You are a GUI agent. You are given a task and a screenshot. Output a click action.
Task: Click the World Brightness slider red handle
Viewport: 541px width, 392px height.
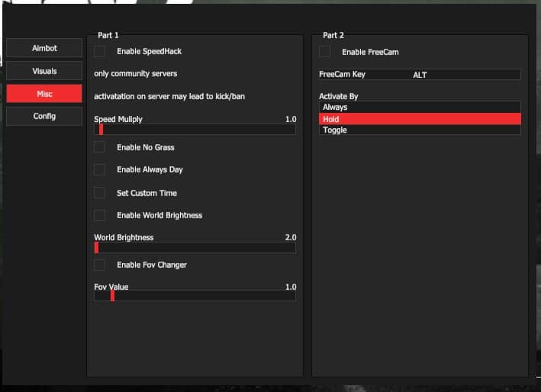[96, 247]
